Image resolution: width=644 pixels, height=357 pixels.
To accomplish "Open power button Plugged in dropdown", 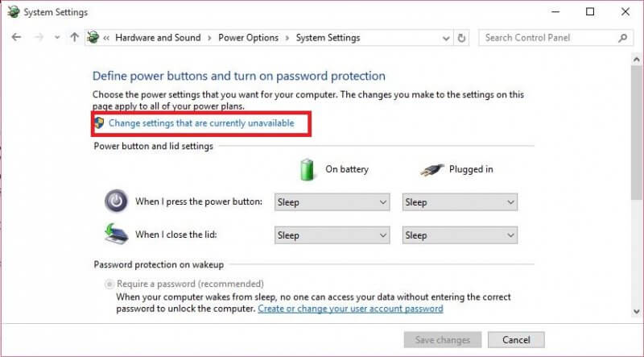I will [460, 202].
